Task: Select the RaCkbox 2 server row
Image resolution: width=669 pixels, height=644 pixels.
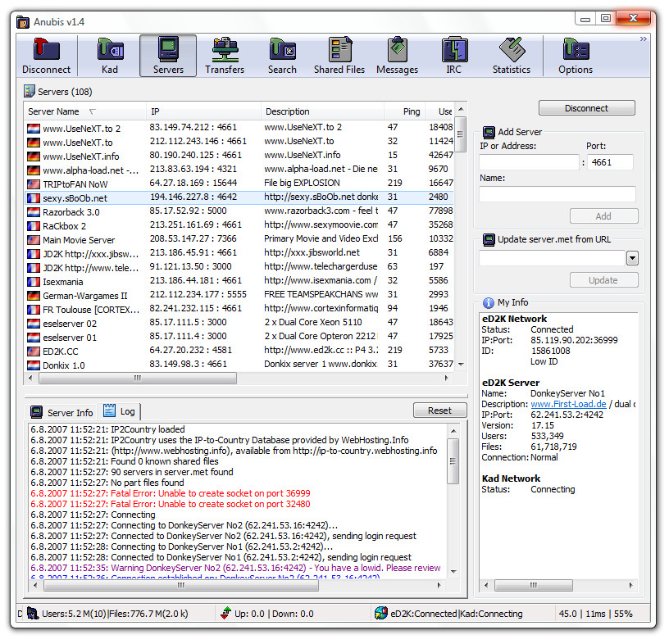Action: [239, 224]
